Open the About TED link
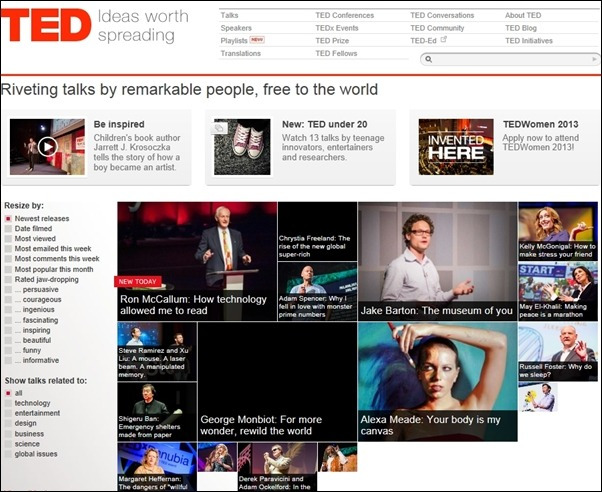 pos(523,15)
